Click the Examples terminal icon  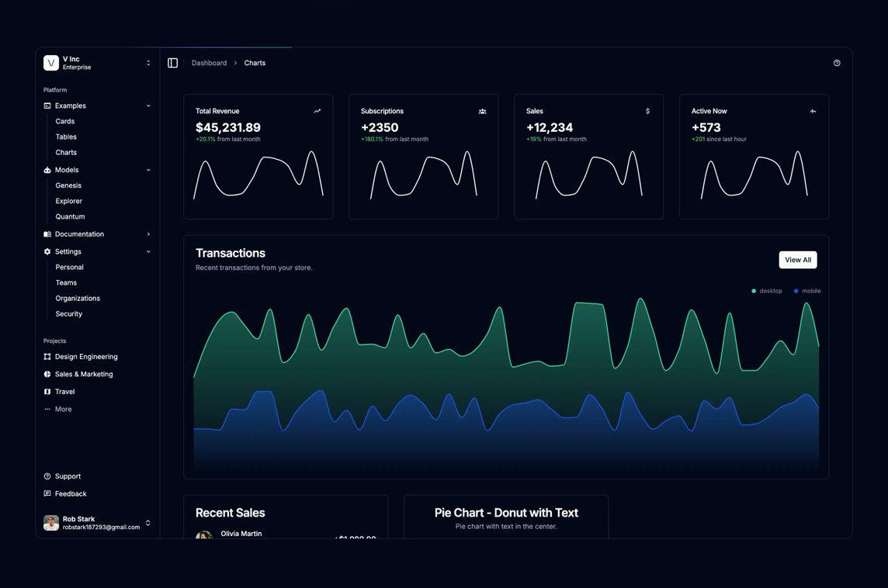pyautogui.click(x=47, y=105)
